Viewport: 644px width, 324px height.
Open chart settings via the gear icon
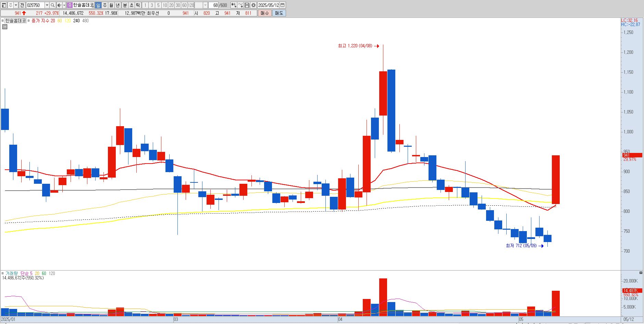[x=253, y=5]
